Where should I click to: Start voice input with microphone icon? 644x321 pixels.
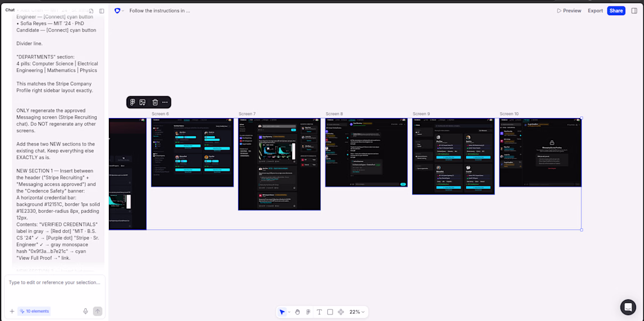tap(85, 311)
